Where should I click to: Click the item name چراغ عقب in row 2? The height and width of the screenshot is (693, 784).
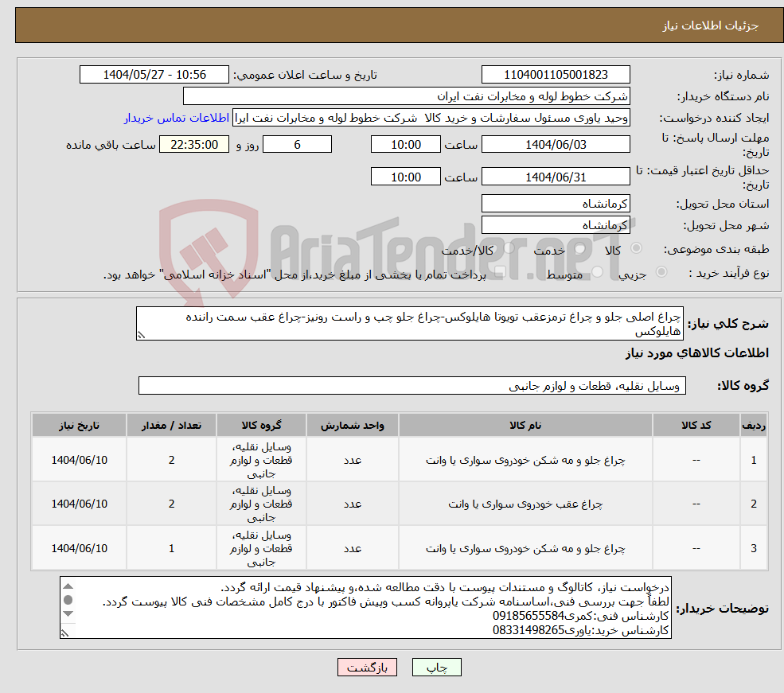click(x=525, y=504)
